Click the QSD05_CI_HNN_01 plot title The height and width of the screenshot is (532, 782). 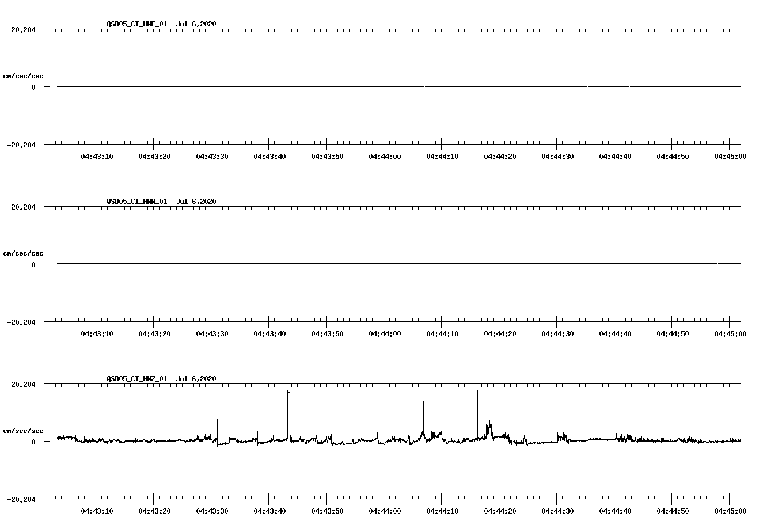tap(161, 201)
